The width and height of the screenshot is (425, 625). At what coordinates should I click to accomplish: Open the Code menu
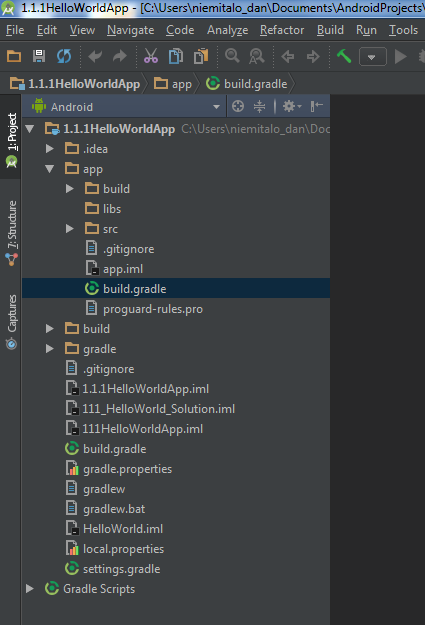click(x=180, y=30)
